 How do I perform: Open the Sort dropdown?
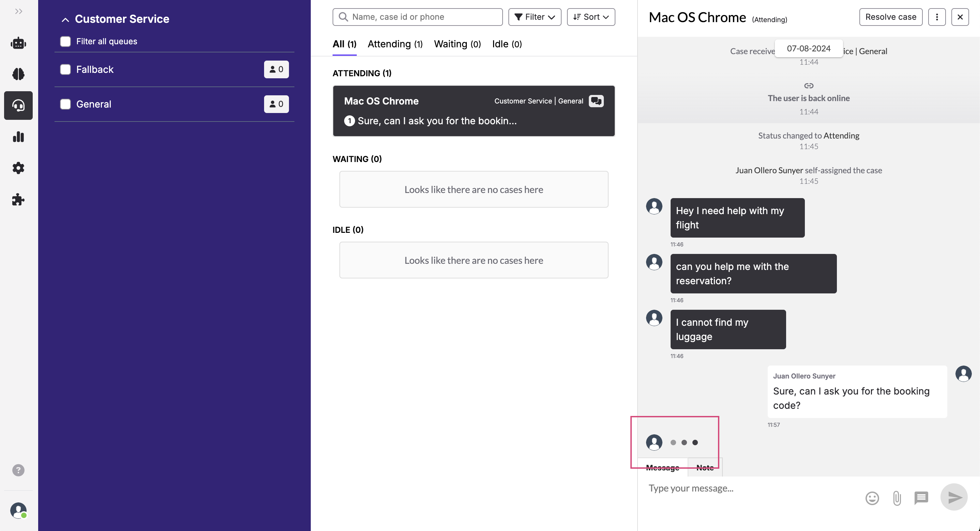point(591,17)
